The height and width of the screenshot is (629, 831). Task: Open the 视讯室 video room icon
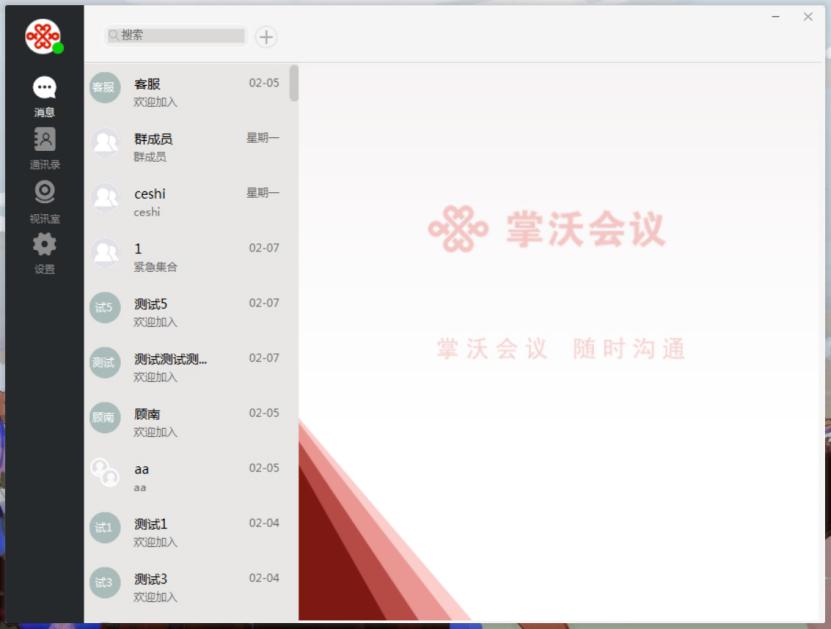pos(44,201)
